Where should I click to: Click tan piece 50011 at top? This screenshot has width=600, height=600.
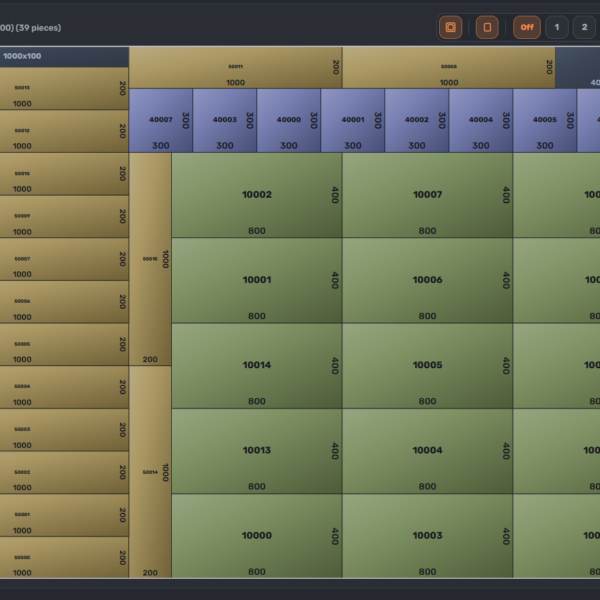point(235,68)
